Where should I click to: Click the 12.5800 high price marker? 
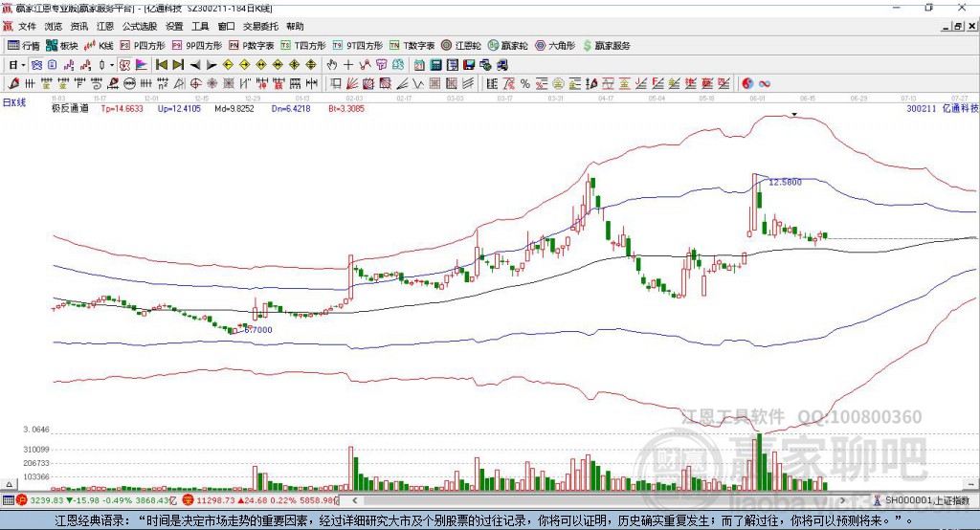tap(785, 182)
